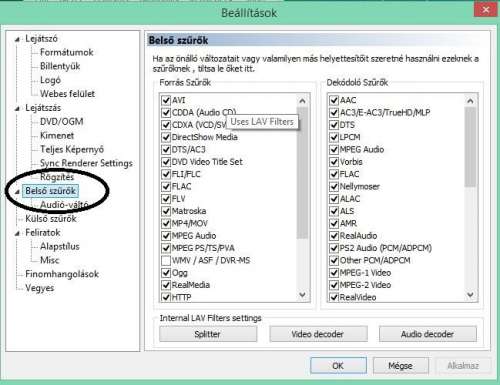Image resolution: width=500 pixels, height=385 pixels.
Task: Uncheck the RealAudio decoder filter
Action: click(x=334, y=236)
